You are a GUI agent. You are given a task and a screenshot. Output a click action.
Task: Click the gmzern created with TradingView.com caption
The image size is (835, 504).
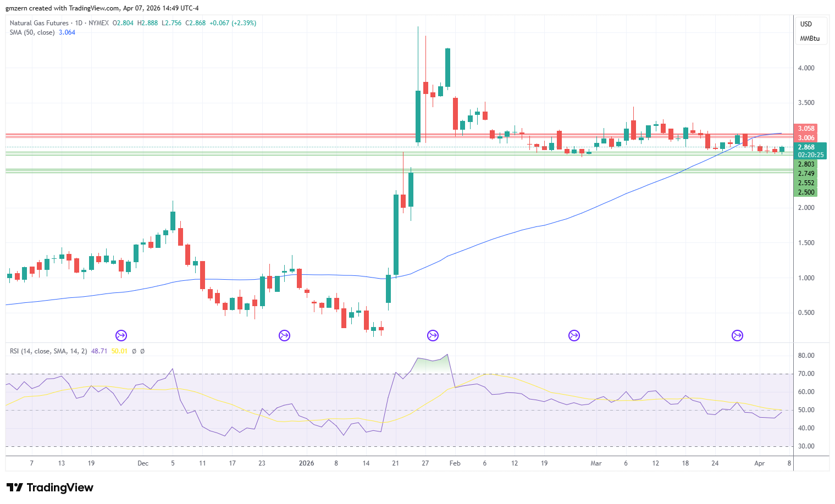pos(102,8)
